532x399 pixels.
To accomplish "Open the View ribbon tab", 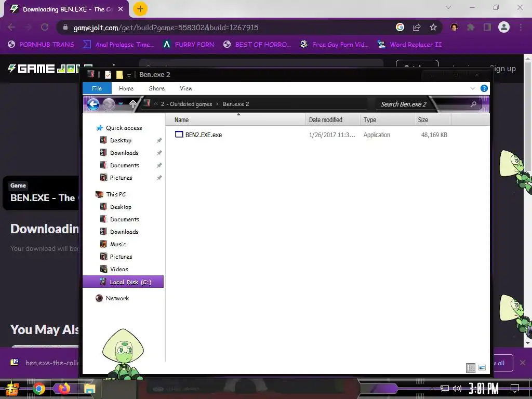I will point(186,88).
